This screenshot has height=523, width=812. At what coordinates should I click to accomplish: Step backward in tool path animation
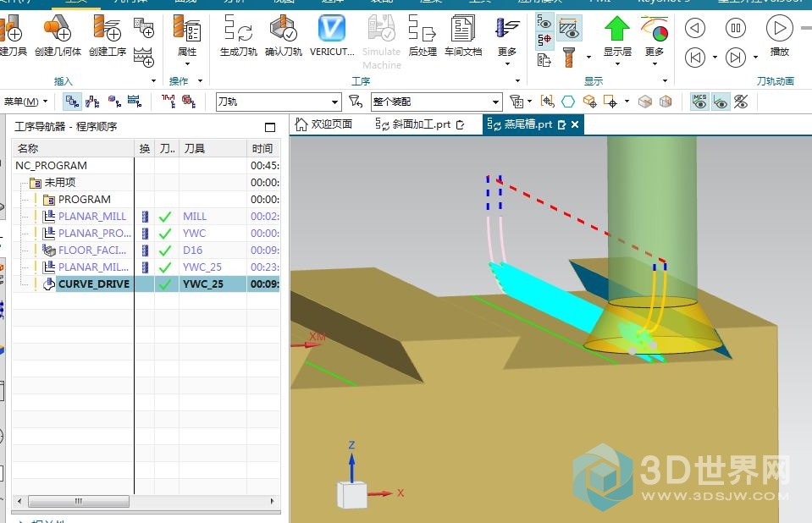pyautogui.click(x=695, y=28)
